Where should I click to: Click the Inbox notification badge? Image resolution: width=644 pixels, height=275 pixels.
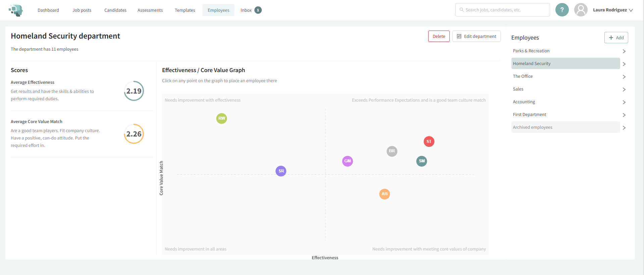pyautogui.click(x=258, y=10)
